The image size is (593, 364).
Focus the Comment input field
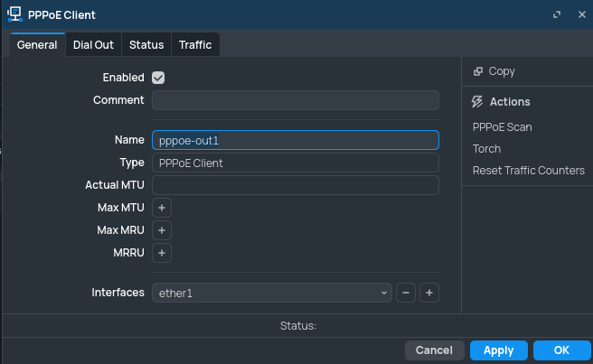[x=296, y=100]
